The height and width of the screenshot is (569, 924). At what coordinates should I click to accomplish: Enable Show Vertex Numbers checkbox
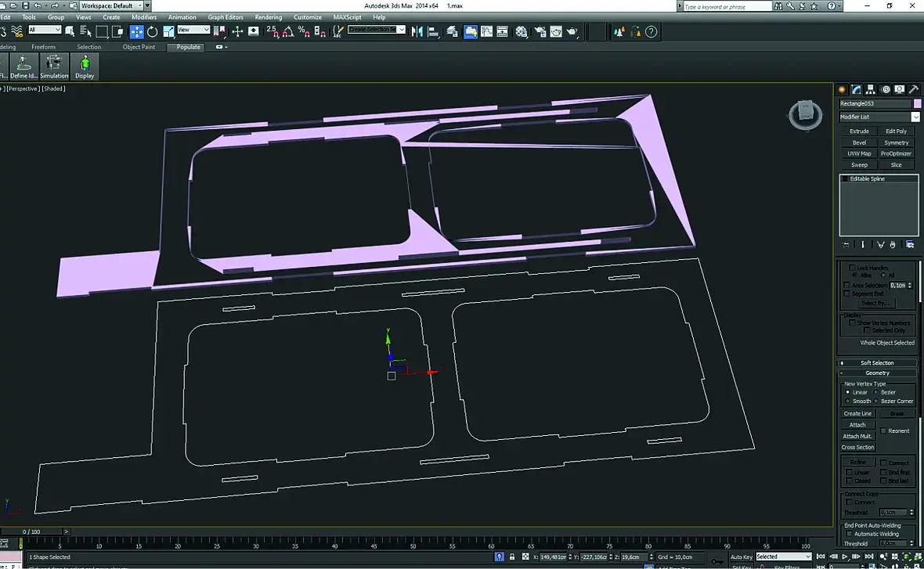[853, 322]
